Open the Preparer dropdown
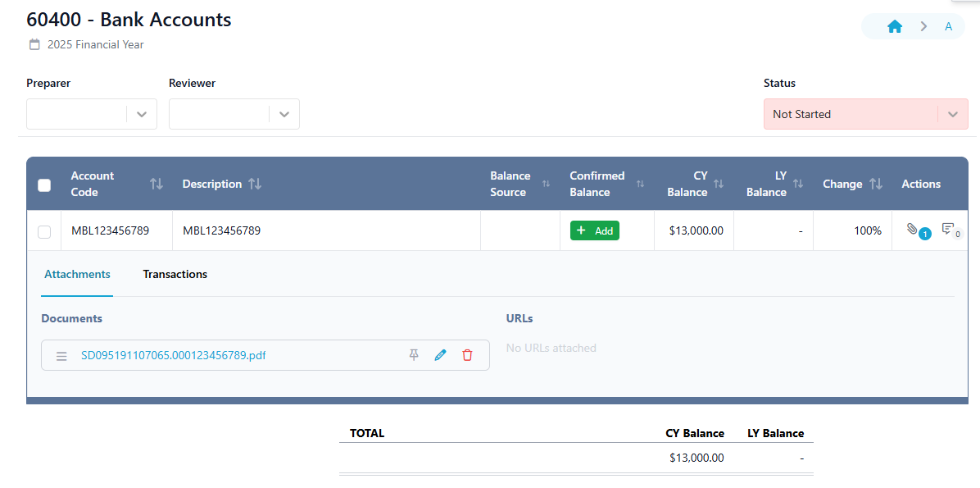 click(x=140, y=114)
